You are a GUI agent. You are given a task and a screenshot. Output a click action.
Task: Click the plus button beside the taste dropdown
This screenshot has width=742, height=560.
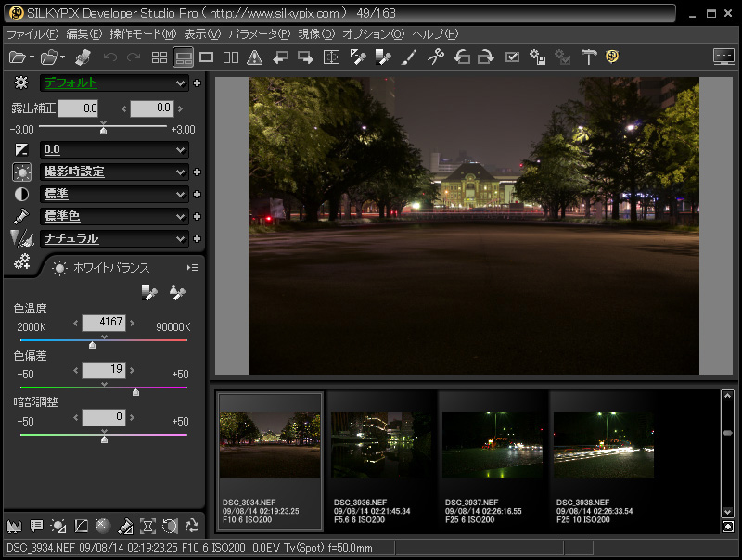point(195,83)
